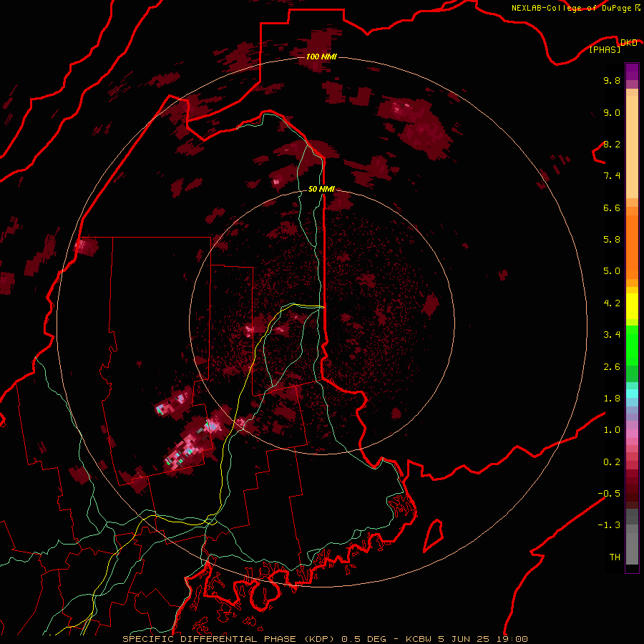644x644 pixels.
Task: Click the 6.6 scale value
Action: pyautogui.click(x=612, y=208)
